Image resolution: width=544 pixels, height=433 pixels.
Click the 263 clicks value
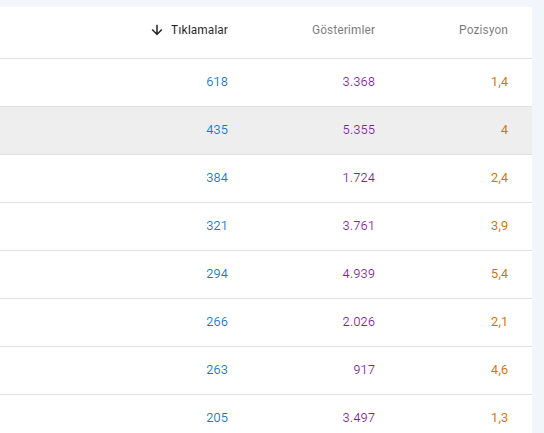[217, 370]
